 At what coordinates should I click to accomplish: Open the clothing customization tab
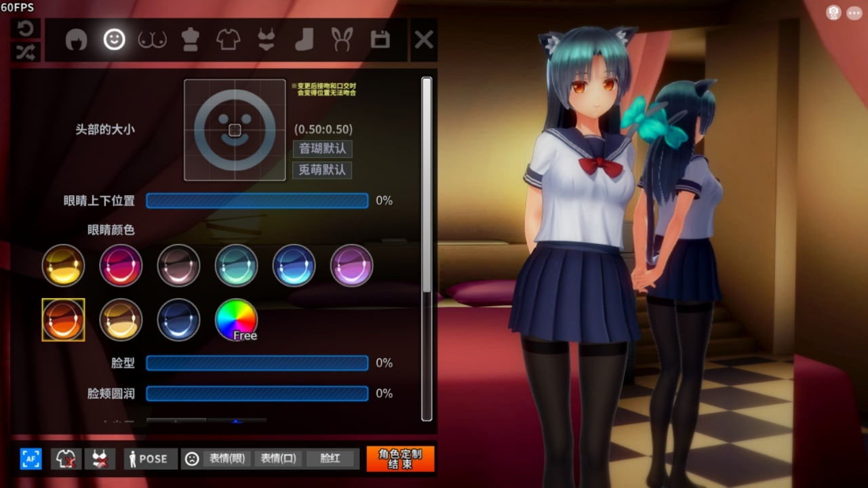click(x=227, y=39)
